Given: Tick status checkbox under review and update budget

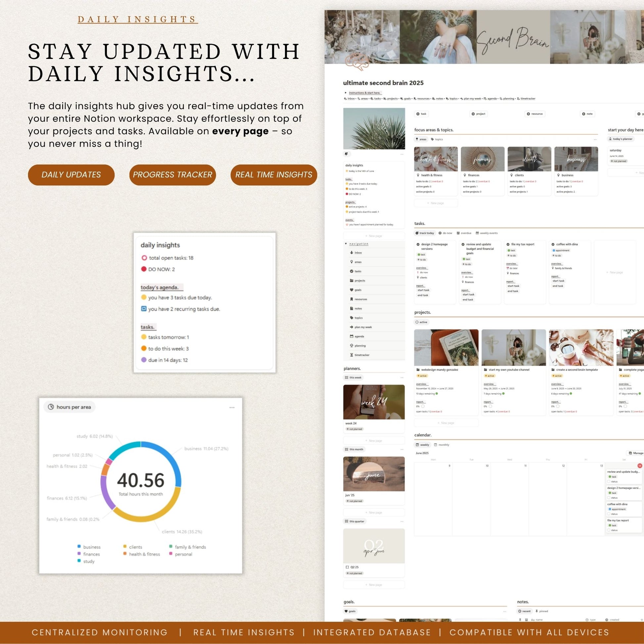Looking at the screenshot, I should tap(609, 482).
